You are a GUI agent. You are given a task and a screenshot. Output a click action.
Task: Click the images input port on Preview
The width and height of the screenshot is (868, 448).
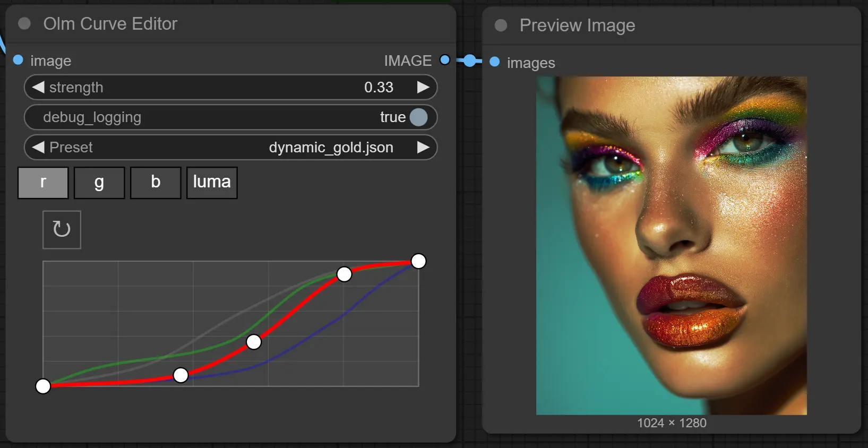pos(495,62)
